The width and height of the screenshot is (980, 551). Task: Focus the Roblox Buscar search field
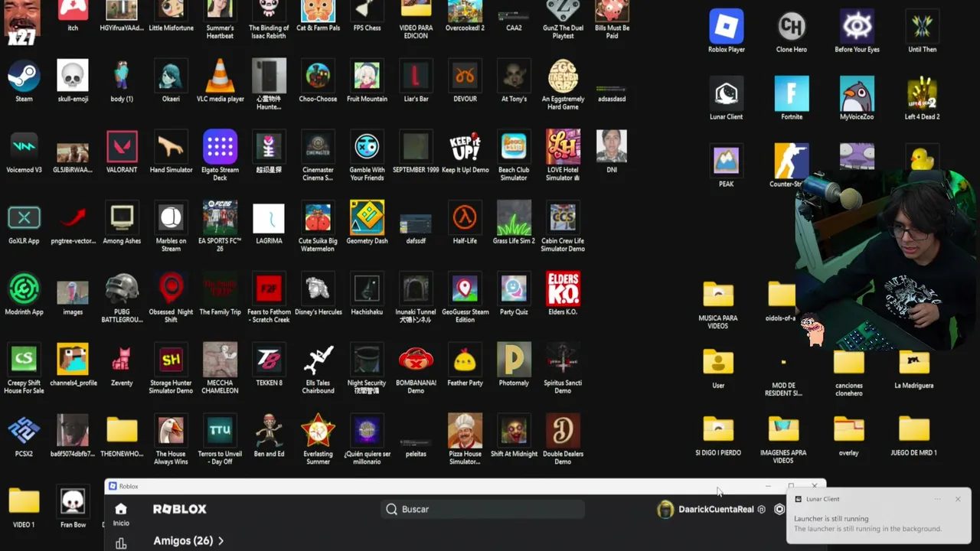point(483,509)
